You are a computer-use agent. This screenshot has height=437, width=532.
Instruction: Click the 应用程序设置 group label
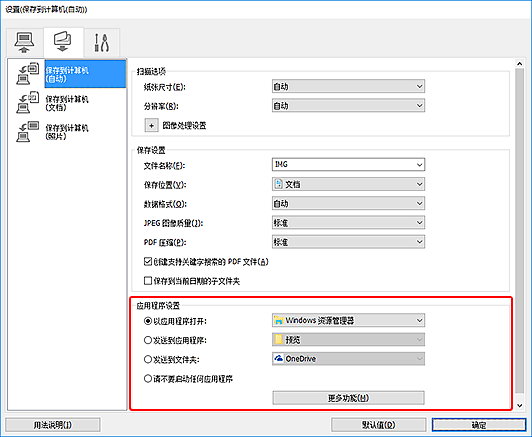tap(158, 306)
